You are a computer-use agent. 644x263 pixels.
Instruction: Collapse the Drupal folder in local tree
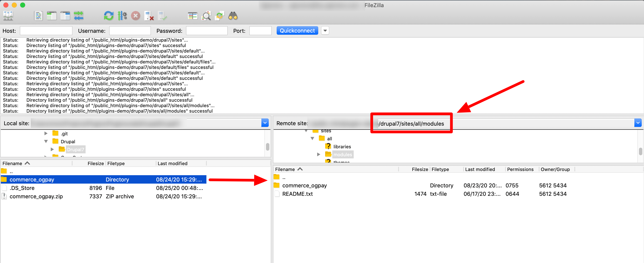coord(46,141)
